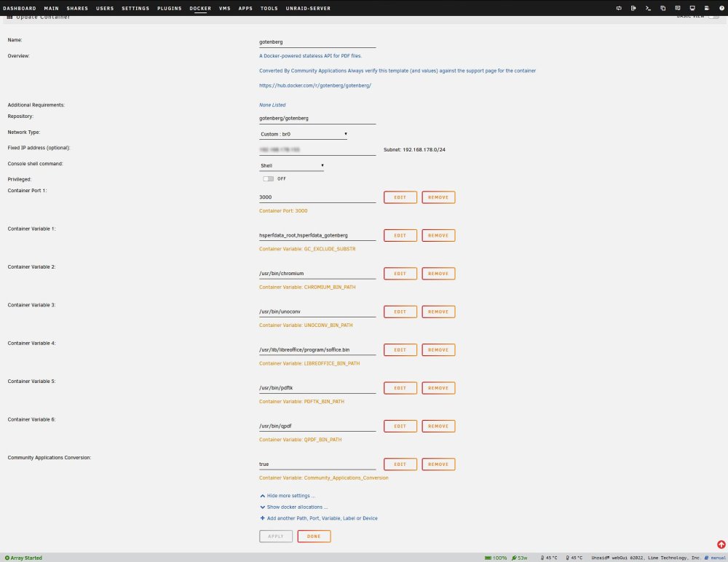Open the VMs menu
Screen dimensions: 728x562
click(225, 8)
